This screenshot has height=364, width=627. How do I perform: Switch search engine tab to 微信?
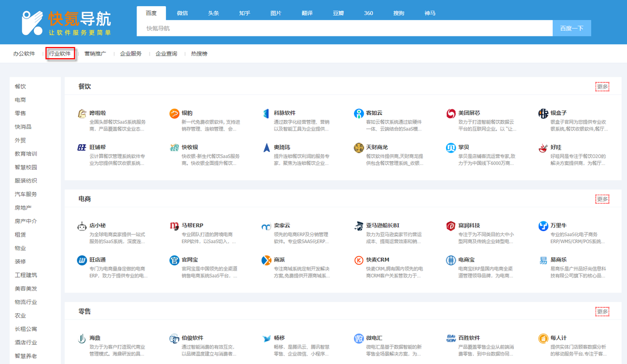coord(182,13)
